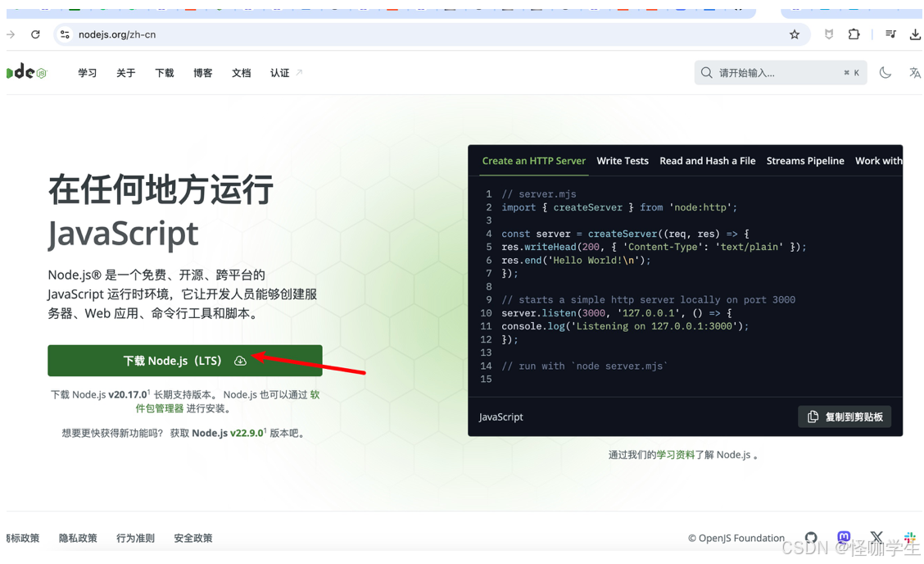Screen dimensions: 924x564
Task: Click the JavaScript label under the code block
Action: tap(500, 416)
